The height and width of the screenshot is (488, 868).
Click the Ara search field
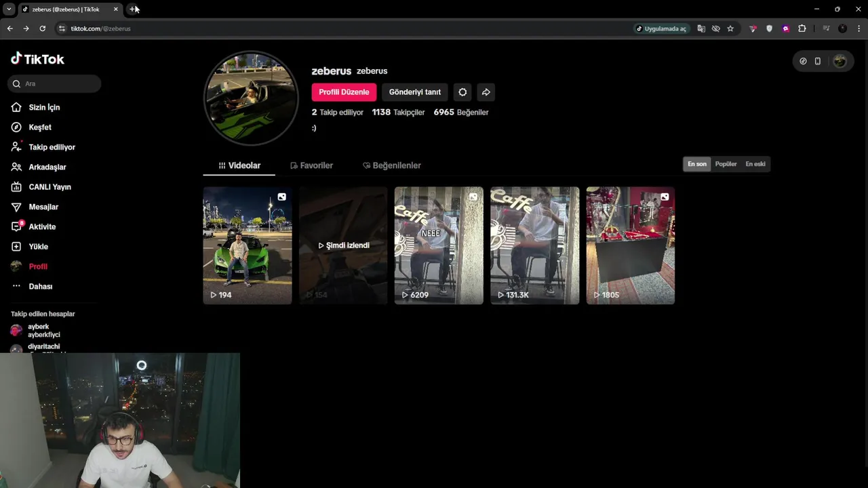(x=54, y=83)
